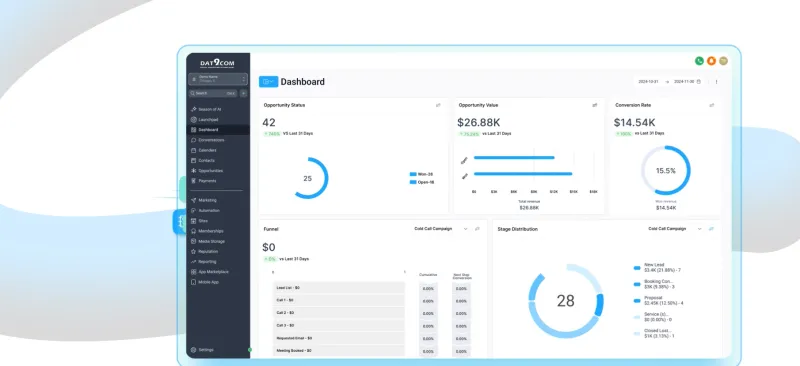This screenshot has width=800, height=366.
Task: Click the Marketing paper-plane icon
Action: pyautogui.click(x=193, y=200)
